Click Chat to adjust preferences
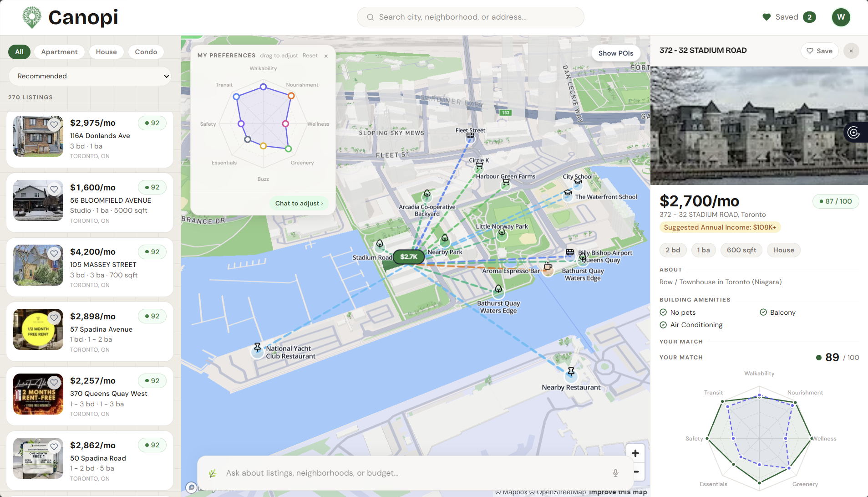Image resolution: width=868 pixels, height=497 pixels. (x=299, y=203)
